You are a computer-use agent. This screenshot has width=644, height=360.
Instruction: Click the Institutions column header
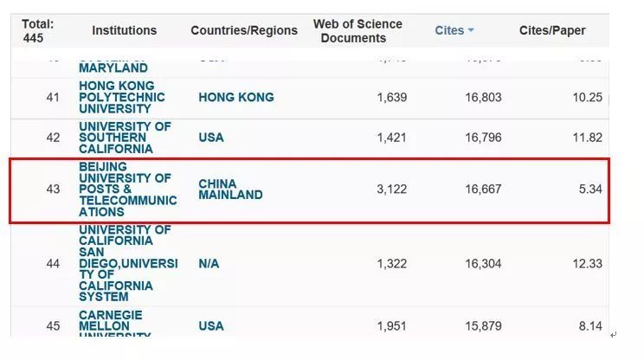click(125, 30)
